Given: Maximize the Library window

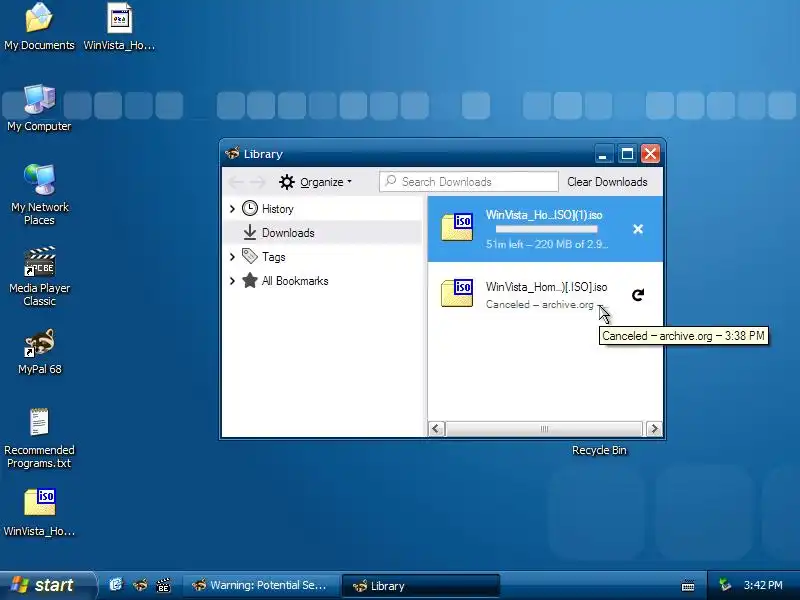Looking at the screenshot, I should point(627,154).
